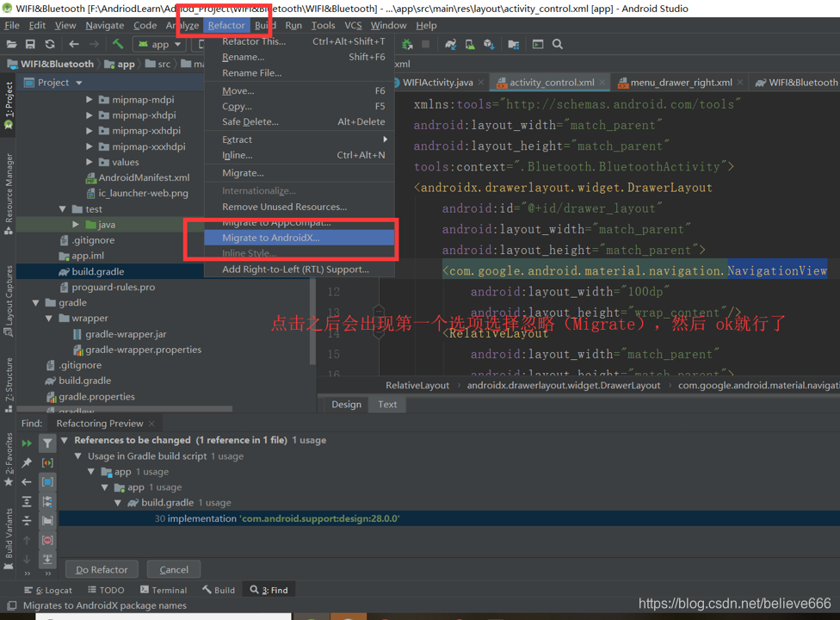Switch to WIFIActivity.java editor tab
This screenshot has width=840, height=620.
point(438,83)
